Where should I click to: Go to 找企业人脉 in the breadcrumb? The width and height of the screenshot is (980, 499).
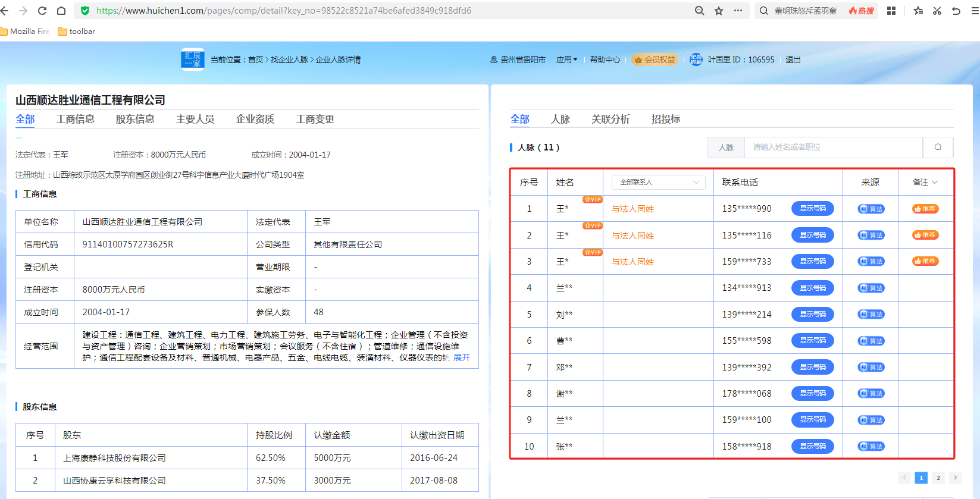point(289,59)
